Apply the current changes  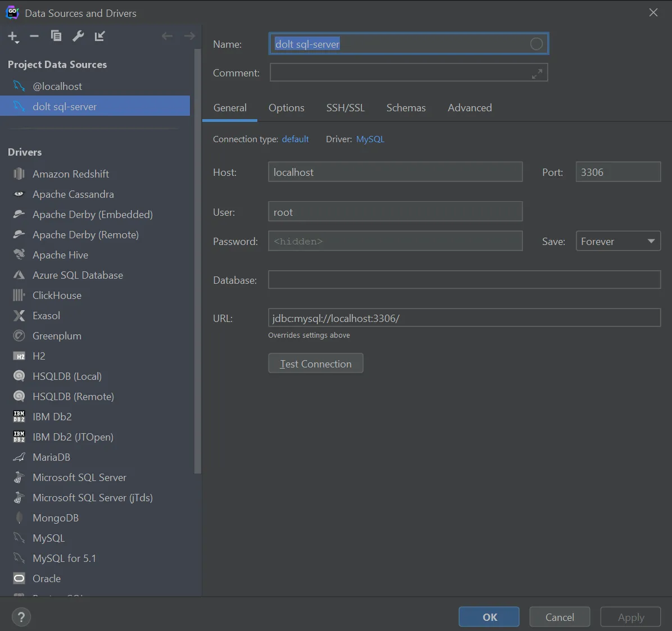[x=630, y=616]
